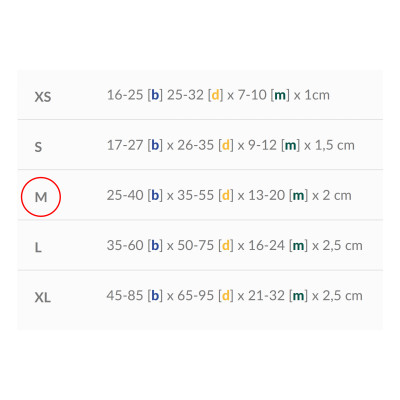The height and width of the screenshot is (400, 400).
Task: Click the S size label
Action: click(38, 147)
